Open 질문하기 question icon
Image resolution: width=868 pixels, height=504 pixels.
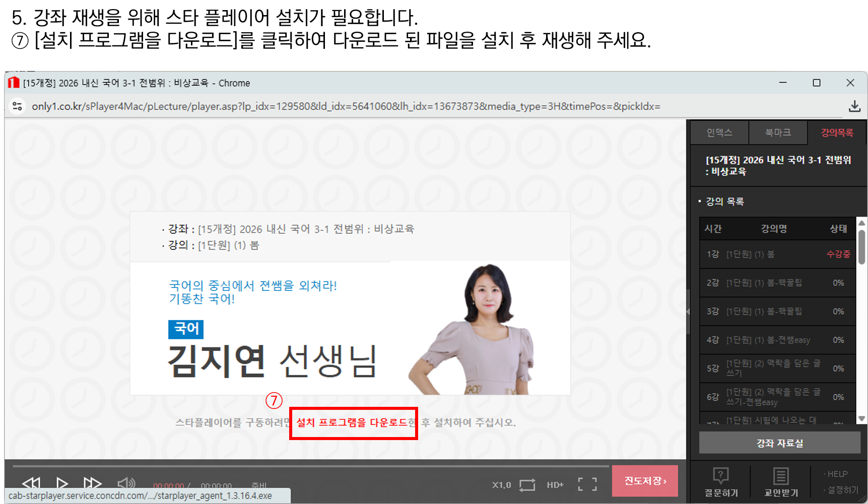point(721,482)
